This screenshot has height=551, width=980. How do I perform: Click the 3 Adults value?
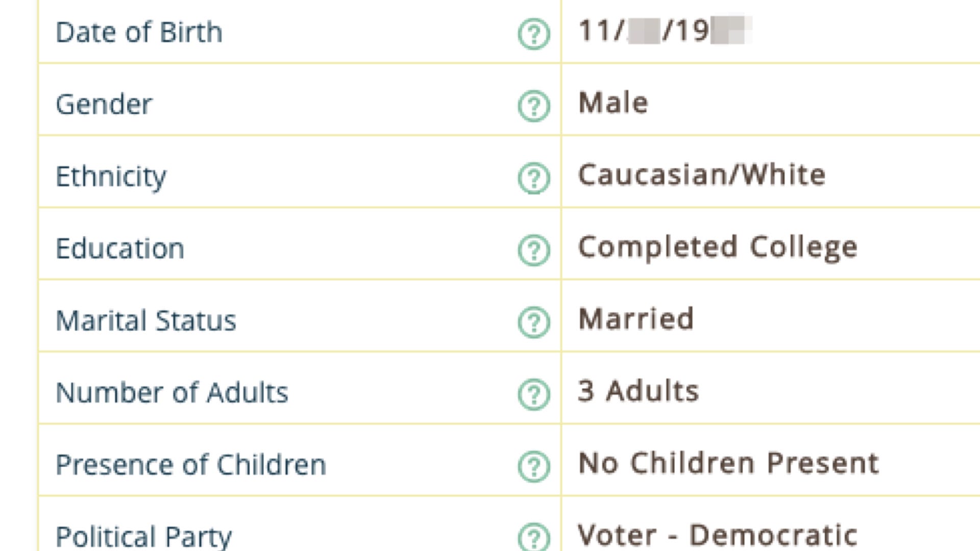click(x=638, y=391)
